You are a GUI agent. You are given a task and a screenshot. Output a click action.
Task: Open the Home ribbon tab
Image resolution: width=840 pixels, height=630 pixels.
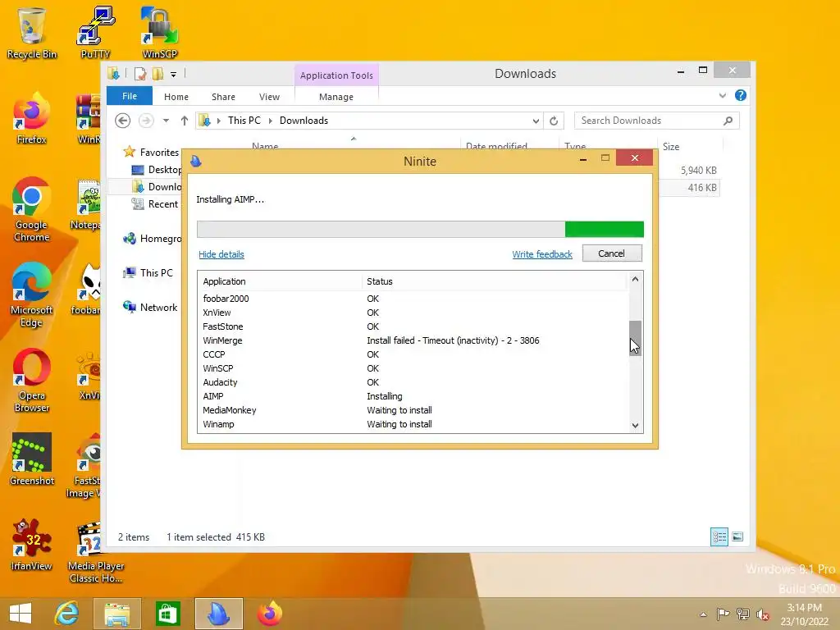(x=176, y=97)
